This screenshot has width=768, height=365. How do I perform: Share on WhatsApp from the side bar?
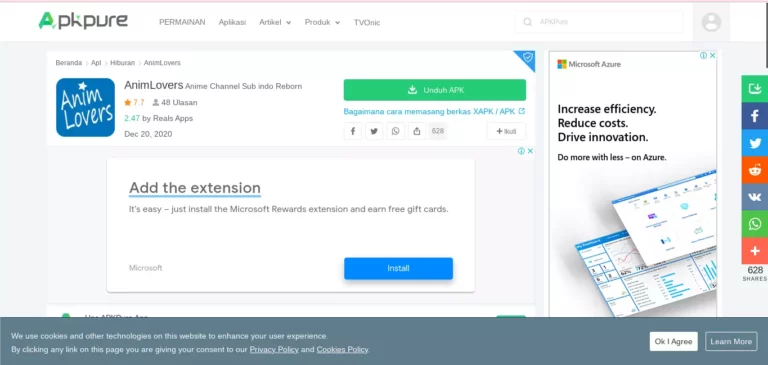click(x=755, y=224)
